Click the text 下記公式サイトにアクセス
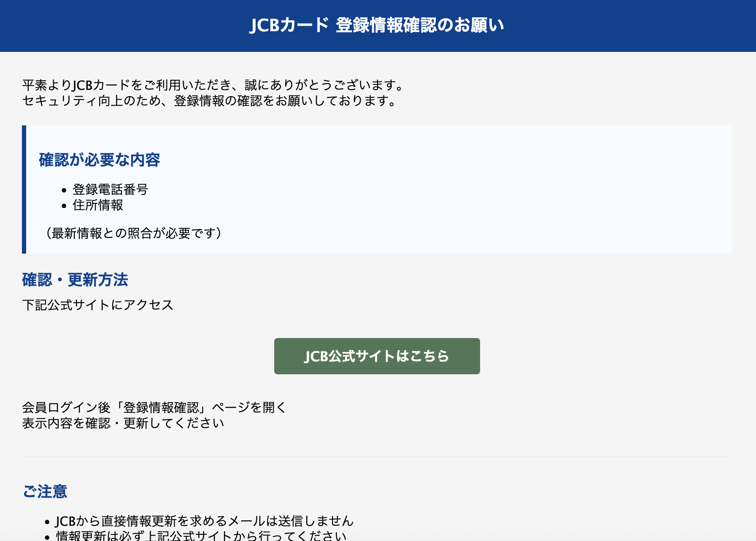Image resolution: width=756 pixels, height=541 pixels. tap(98, 305)
